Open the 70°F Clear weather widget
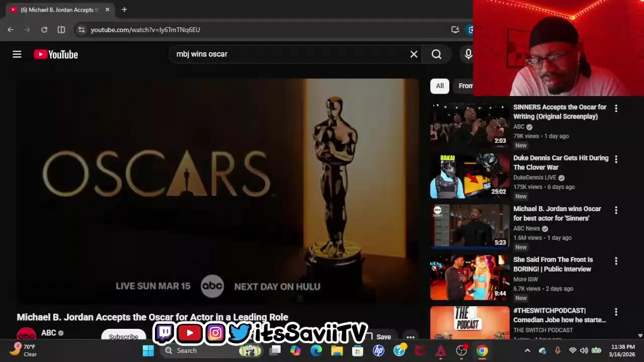 (24, 350)
